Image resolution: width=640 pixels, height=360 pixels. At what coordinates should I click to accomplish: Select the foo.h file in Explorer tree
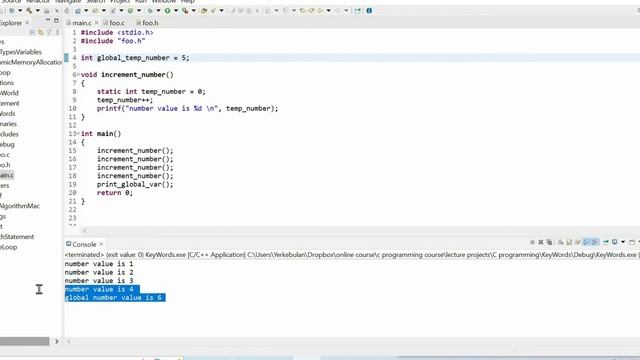pos(5,165)
